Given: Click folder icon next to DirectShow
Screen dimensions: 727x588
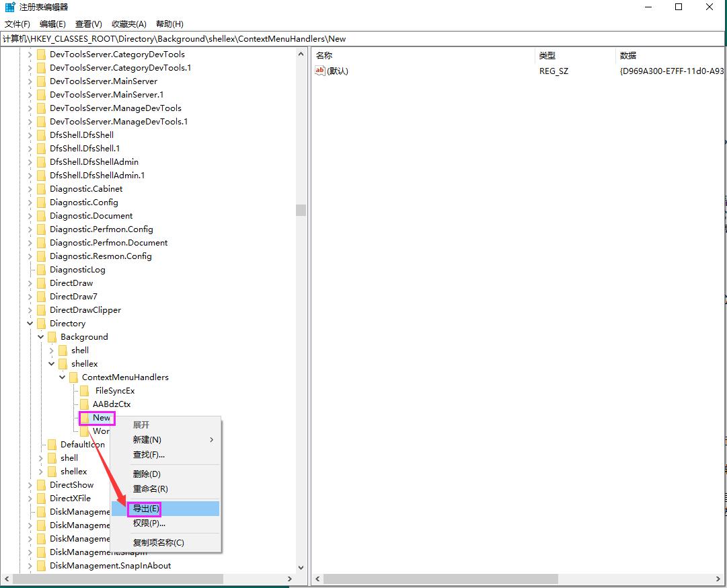Looking at the screenshot, I should tap(42, 484).
